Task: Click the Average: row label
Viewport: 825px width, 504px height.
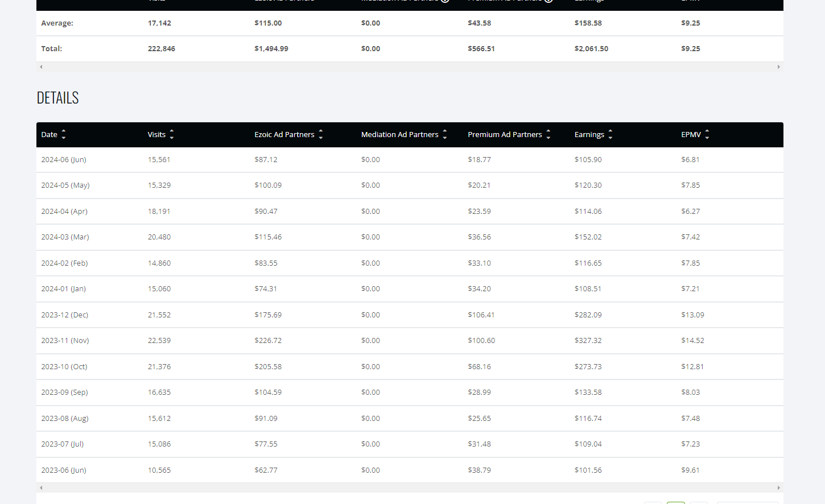Action: tap(57, 23)
